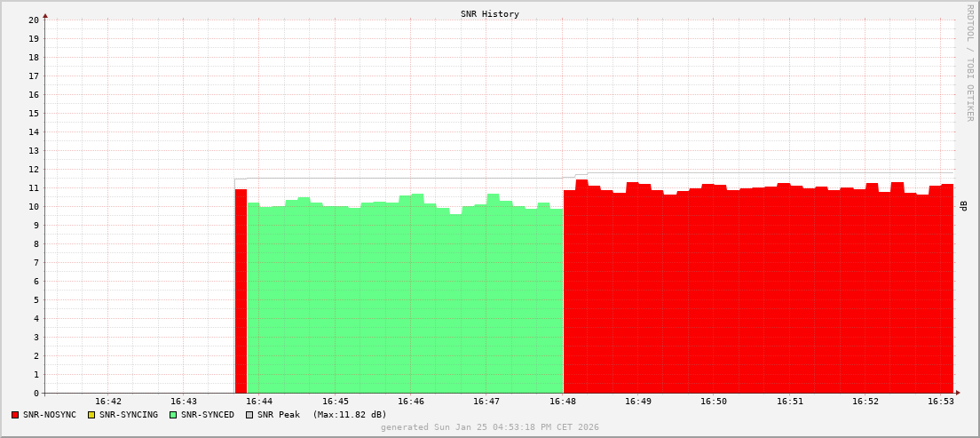
Task: Select the SNR-NOSYNC legend label
Action: pyautogui.click(x=50, y=415)
